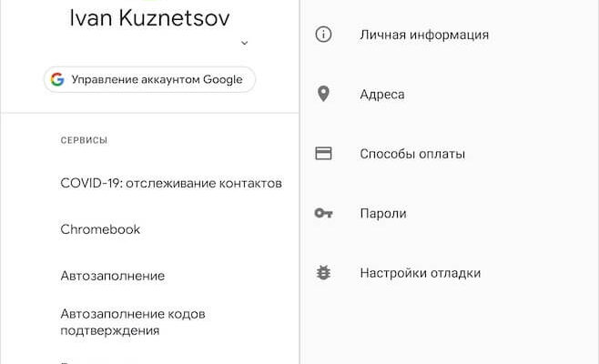
Task: Open the Способы оплаты option
Action: click(412, 154)
